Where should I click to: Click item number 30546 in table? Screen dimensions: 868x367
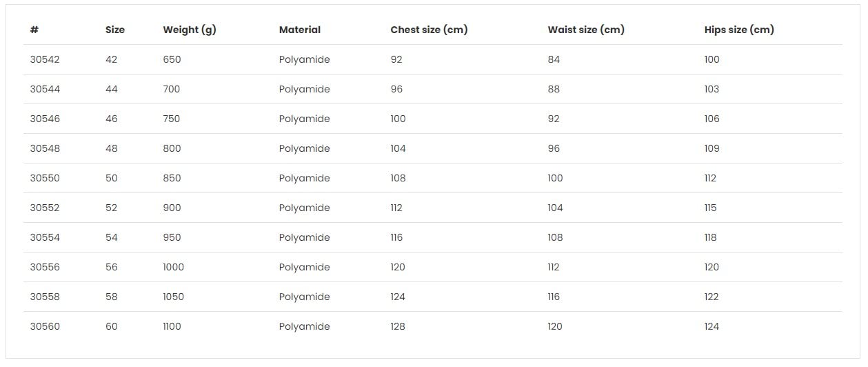click(45, 119)
